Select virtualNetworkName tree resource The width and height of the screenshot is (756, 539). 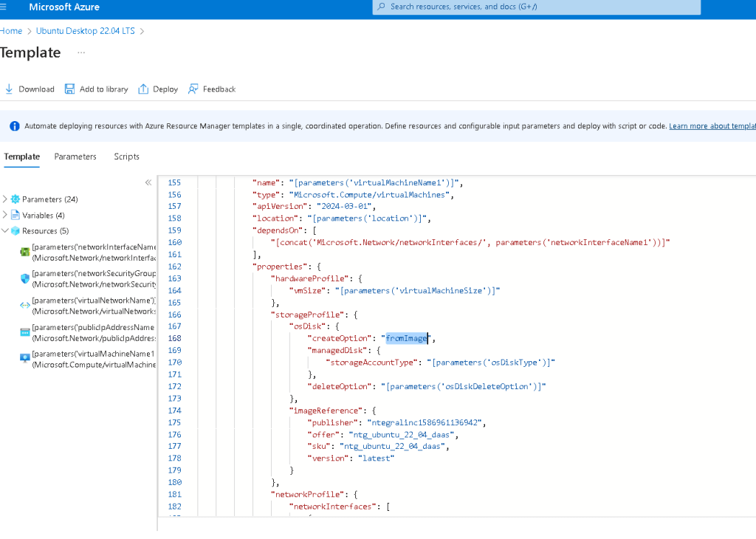(88, 306)
